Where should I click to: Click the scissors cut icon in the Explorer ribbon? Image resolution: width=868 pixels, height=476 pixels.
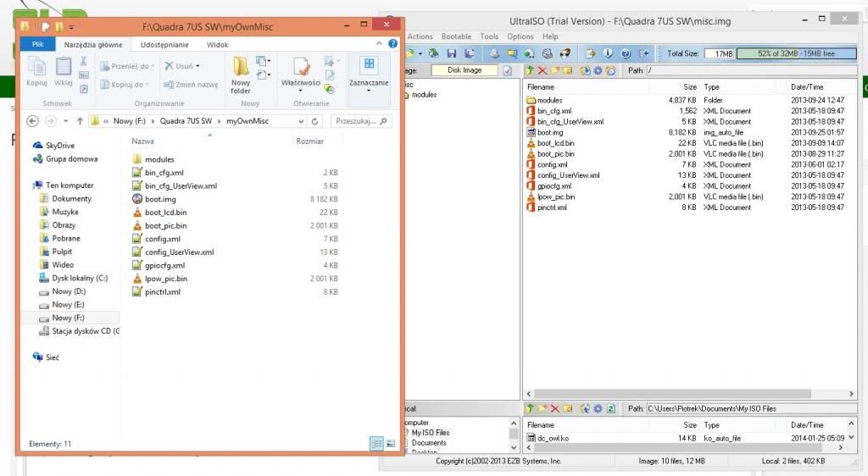pyautogui.click(x=84, y=61)
